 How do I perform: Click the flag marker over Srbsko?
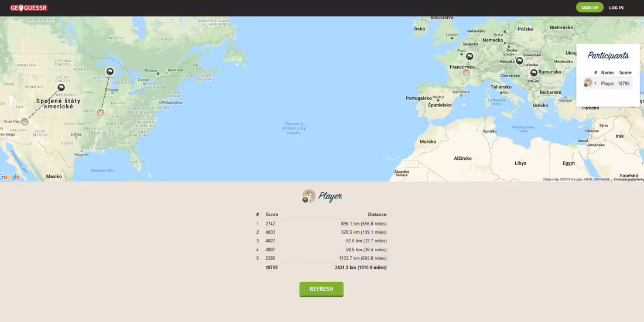click(x=534, y=73)
